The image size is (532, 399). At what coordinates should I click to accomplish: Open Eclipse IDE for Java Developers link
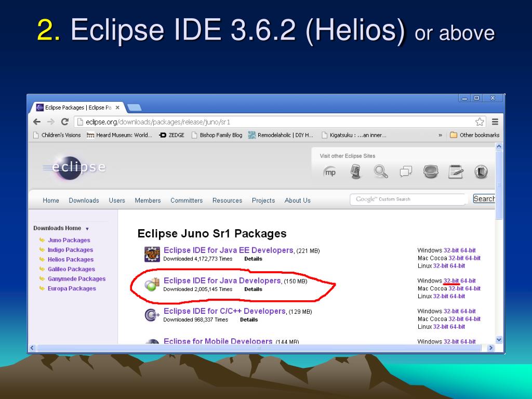click(x=222, y=281)
